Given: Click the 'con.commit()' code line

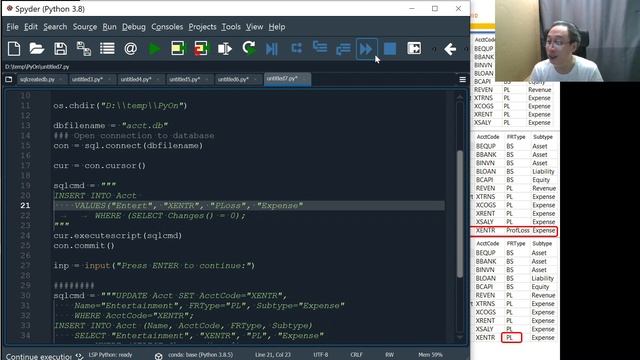Looking at the screenshot, I should pyautogui.click(x=84, y=246).
